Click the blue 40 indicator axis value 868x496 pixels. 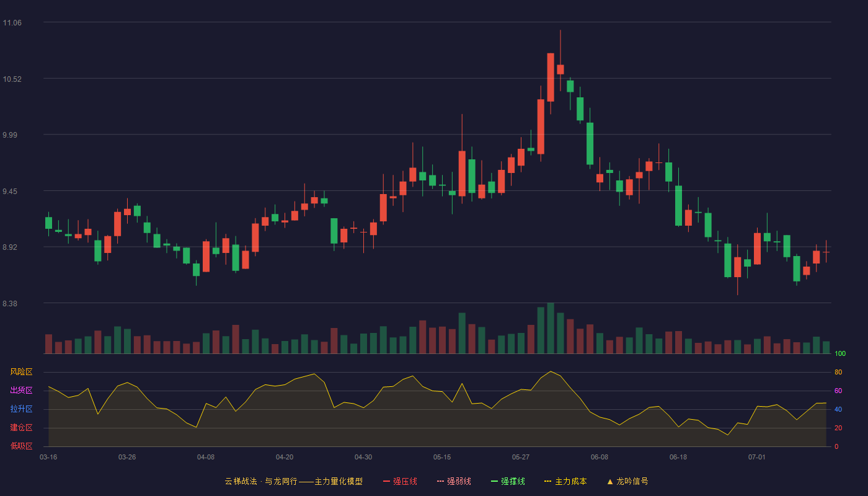tap(838, 409)
